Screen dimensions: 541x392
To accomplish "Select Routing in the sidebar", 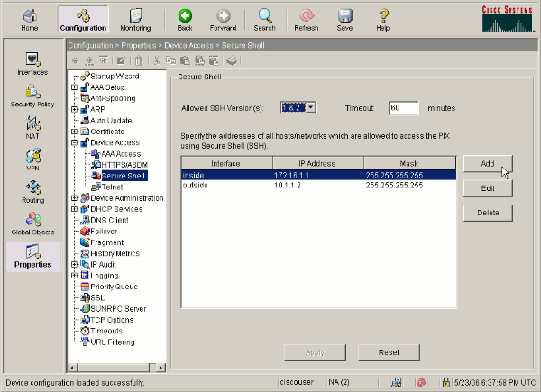I will coord(32,192).
